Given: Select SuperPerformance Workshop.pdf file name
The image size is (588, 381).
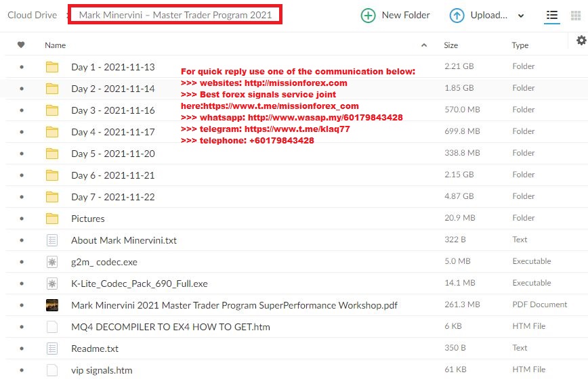Looking at the screenshot, I should 234,305.
